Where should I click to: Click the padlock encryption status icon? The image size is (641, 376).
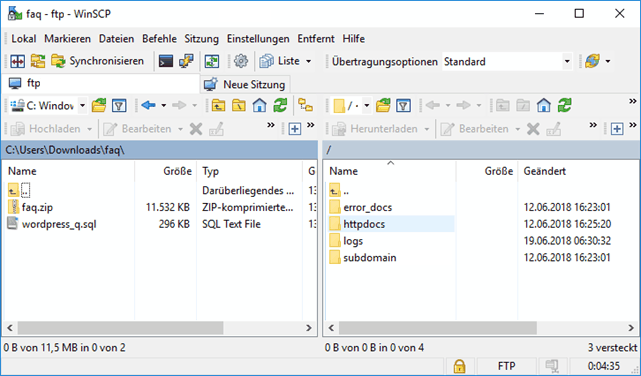[x=459, y=366]
